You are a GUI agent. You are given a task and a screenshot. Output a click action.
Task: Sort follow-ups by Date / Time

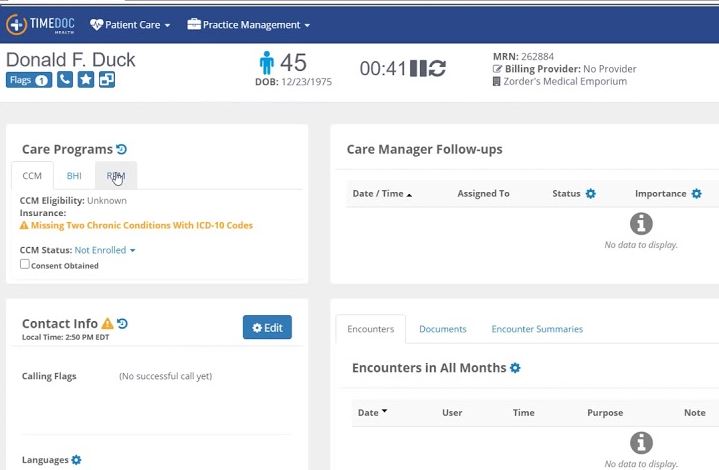pyautogui.click(x=382, y=194)
